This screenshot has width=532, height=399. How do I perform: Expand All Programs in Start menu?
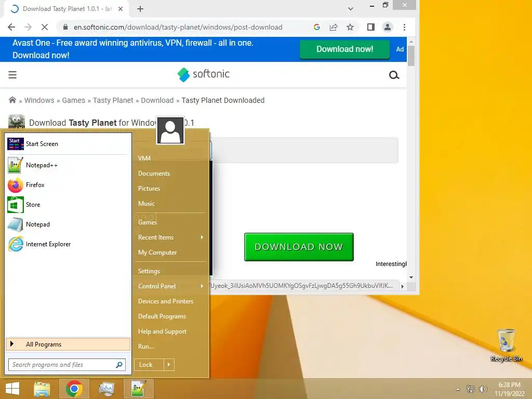point(68,344)
